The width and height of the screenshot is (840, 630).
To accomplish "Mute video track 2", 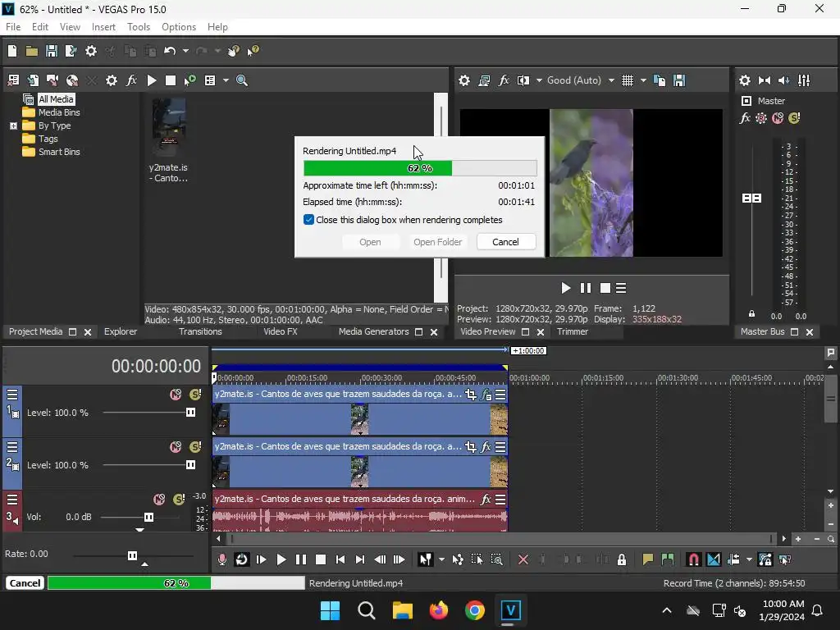I will [x=176, y=447].
